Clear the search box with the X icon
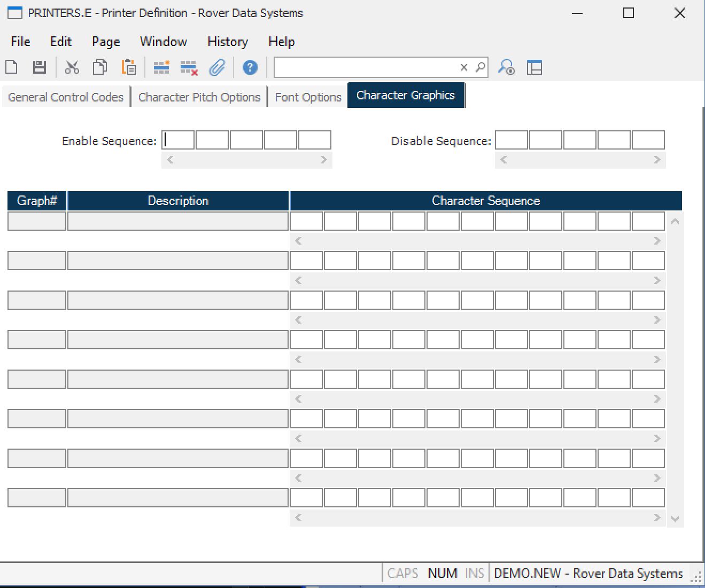The width and height of the screenshot is (705, 588). (x=464, y=67)
